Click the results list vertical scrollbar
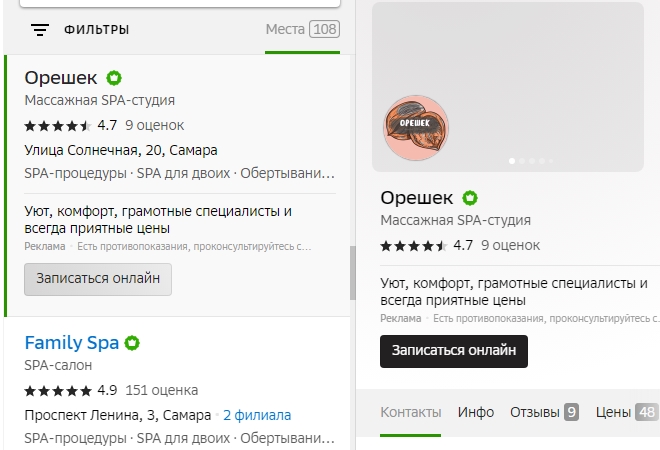This screenshot has height=450, width=660. (x=352, y=272)
